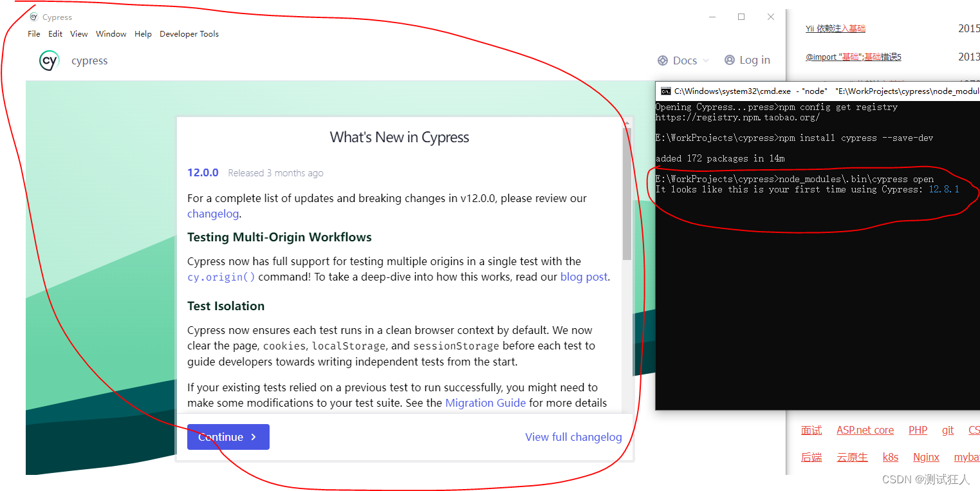Image resolution: width=980 pixels, height=491 pixels.
Task: Open the changelog link
Action: (x=212, y=213)
